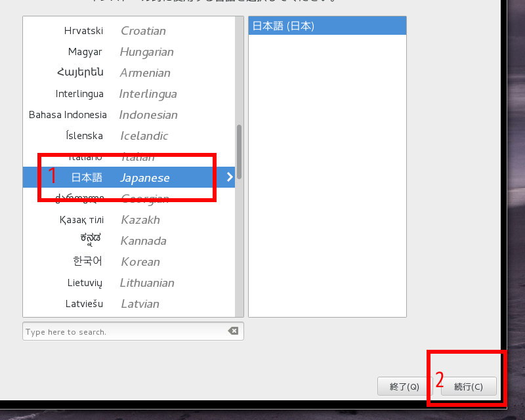Viewport: 525px width, 420px height.
Task: Select Latvian (Latviešu) language
Action: tap(128, 304)
